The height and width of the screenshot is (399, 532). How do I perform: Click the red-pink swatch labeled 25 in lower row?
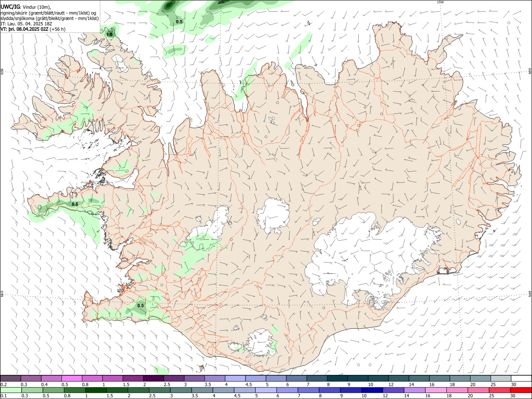500,390
